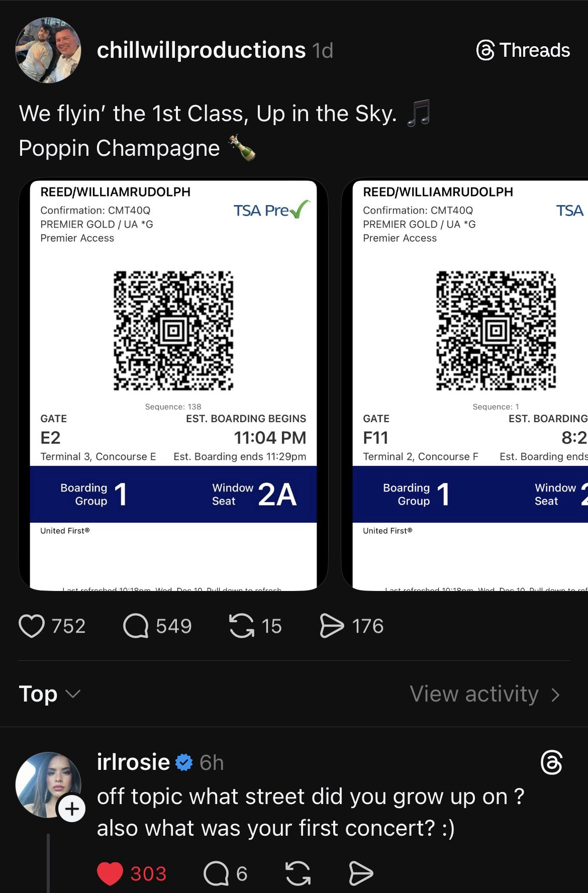Open second boarding pass image for gate F11
Screen dimensions: 588x893
click(x=465, y=384)
